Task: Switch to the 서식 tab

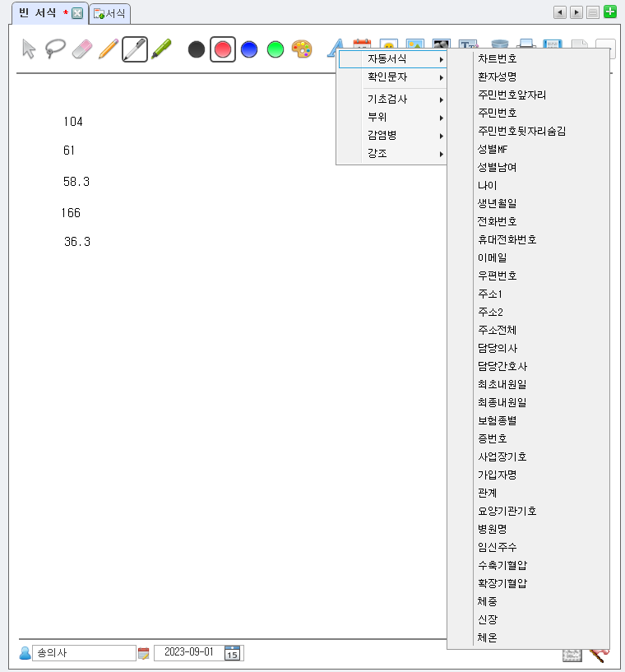Action: 110,13
